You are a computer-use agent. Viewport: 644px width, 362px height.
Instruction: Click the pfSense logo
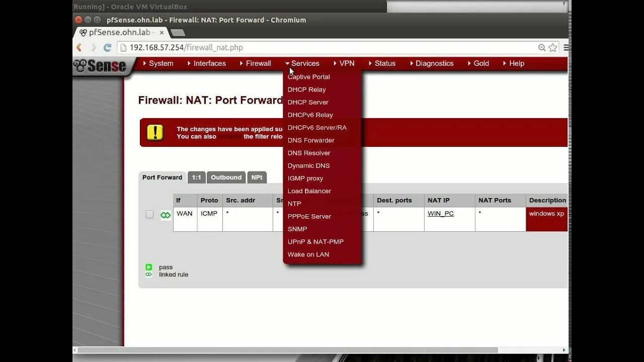(x=101, y=66)
